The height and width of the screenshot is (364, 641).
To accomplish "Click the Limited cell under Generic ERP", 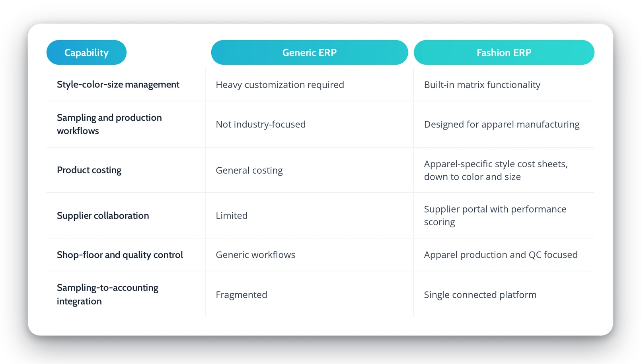I will 232,215.
